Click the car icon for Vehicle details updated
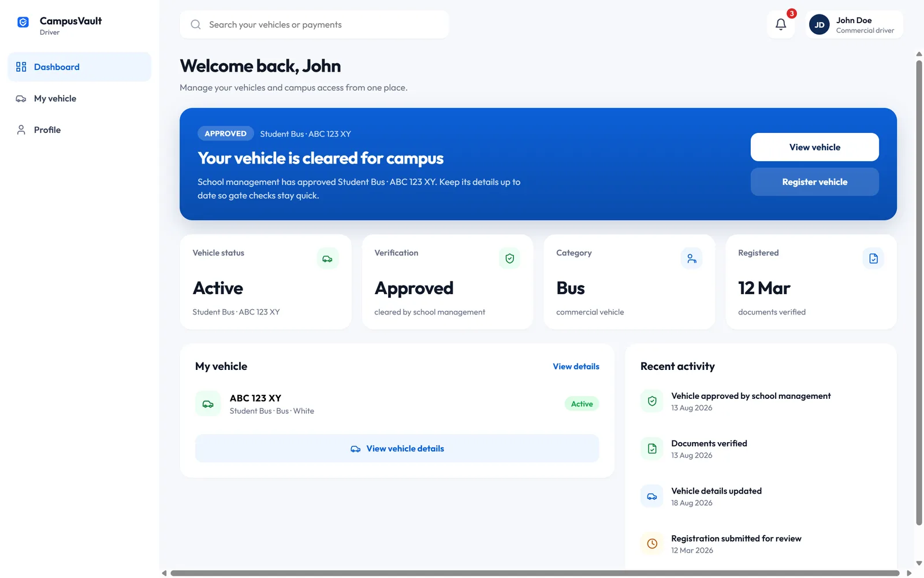 [x=652, y=496]
